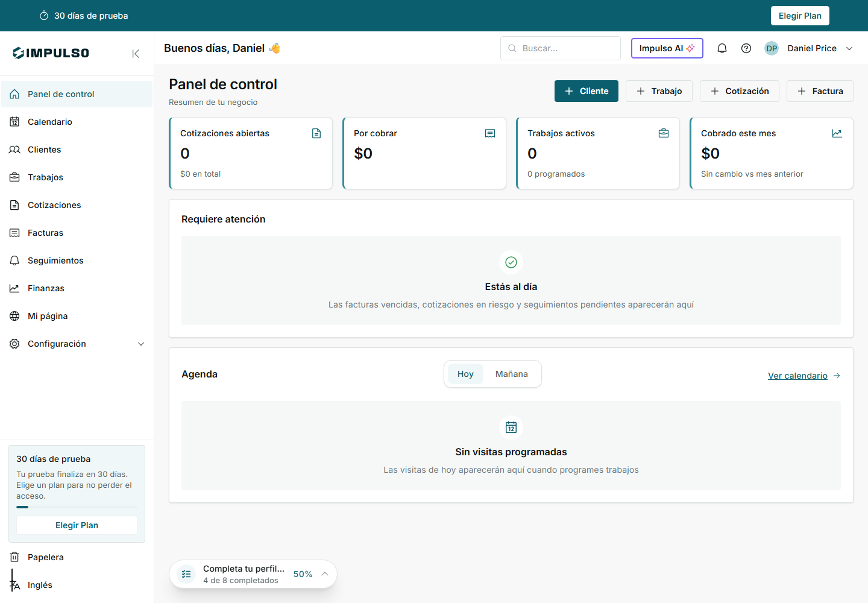
Task: Click the DP avatar icon
Action: (x=772, y=48)
